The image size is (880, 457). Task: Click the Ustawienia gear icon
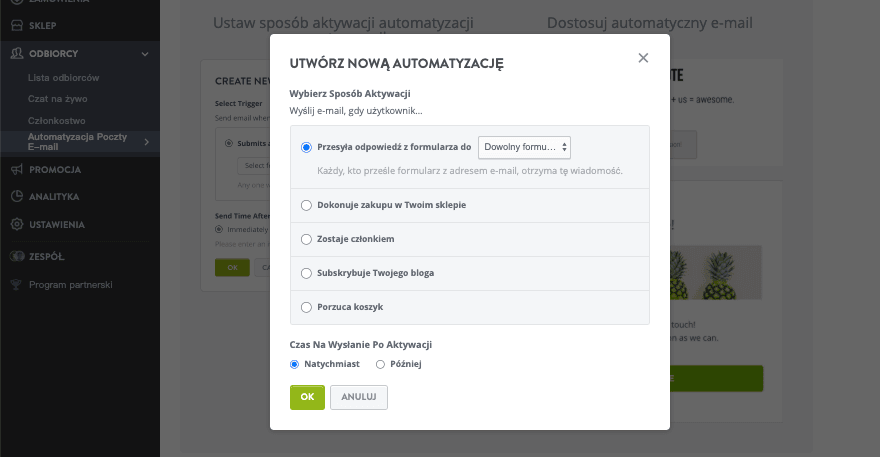[16, 225]
